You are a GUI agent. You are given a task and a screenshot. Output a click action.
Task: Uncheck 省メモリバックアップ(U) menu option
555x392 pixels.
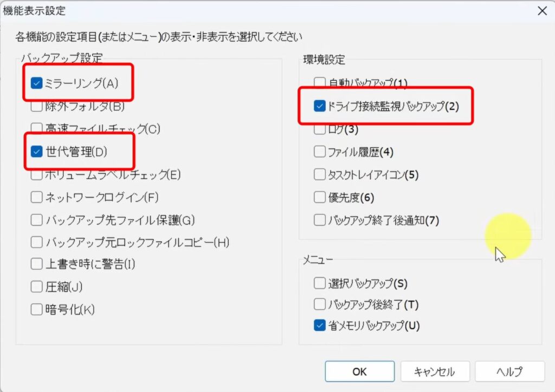click(319, 325)
